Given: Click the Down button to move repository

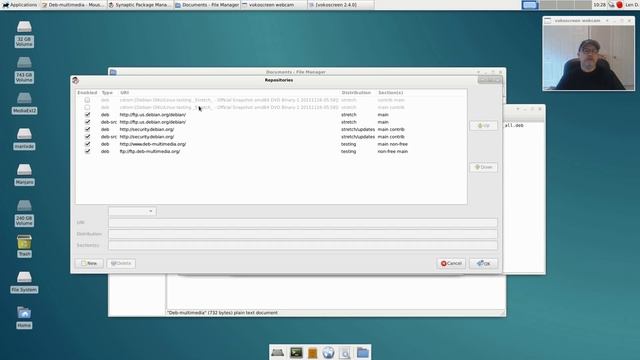Looking at the screenshot, I should [x=483, y=167].
